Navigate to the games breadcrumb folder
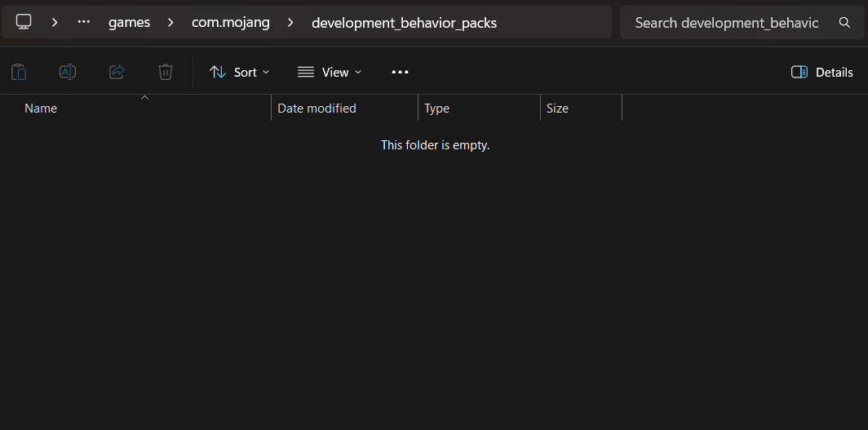The image size is (868, 430). click(x=129, y=22)
